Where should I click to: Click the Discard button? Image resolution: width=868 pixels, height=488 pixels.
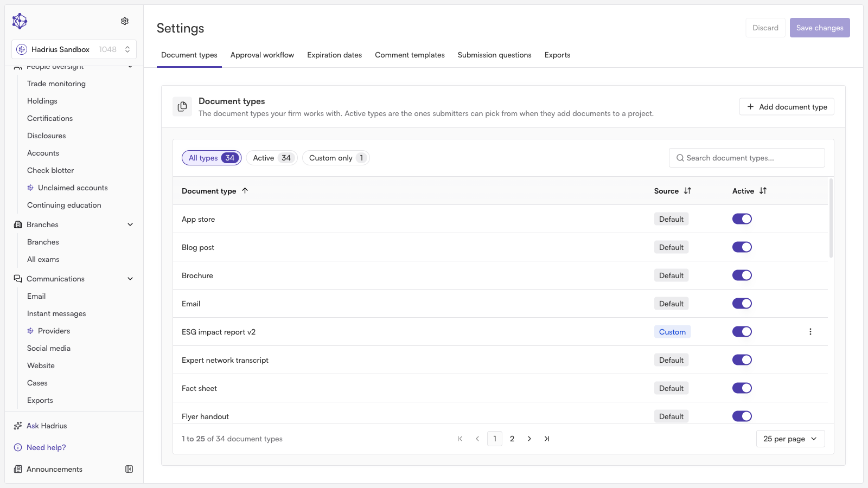click(765, 28)
